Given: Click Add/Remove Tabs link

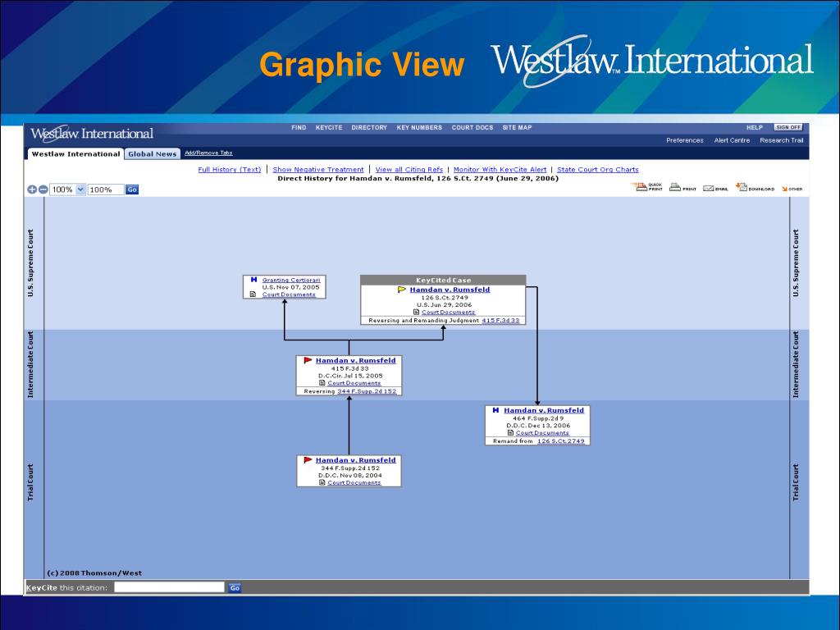Looking at the screenshot, I should coord(208,153).
